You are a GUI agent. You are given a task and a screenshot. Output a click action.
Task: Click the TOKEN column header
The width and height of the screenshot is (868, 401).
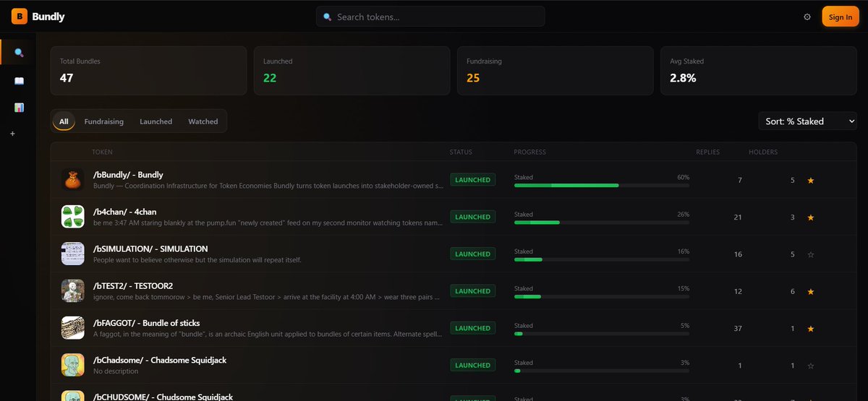click(102, 152)
